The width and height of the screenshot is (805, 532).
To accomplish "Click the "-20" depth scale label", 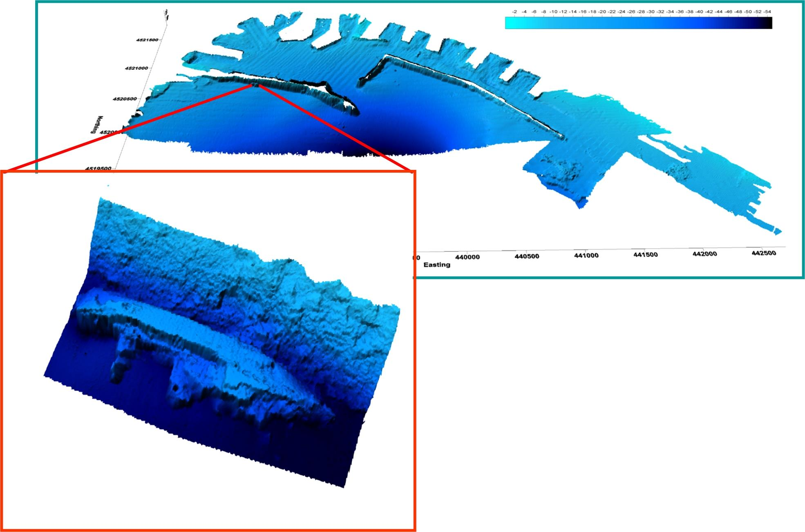I will click(x=602, y=12).
